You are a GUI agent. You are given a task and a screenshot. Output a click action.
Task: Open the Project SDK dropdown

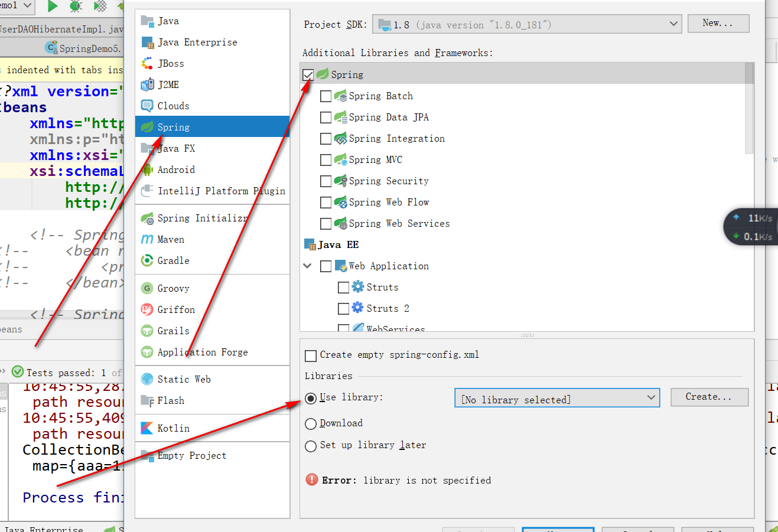coord(528,24)
